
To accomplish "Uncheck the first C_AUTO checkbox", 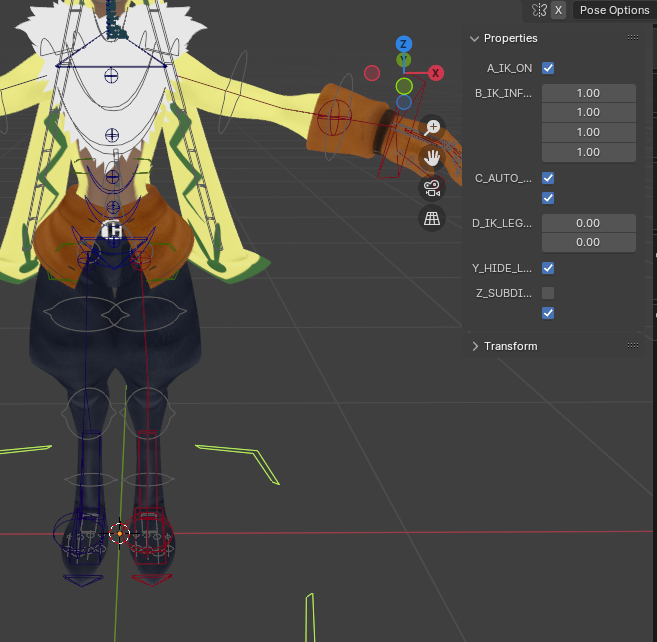I will tap(548, 178).
